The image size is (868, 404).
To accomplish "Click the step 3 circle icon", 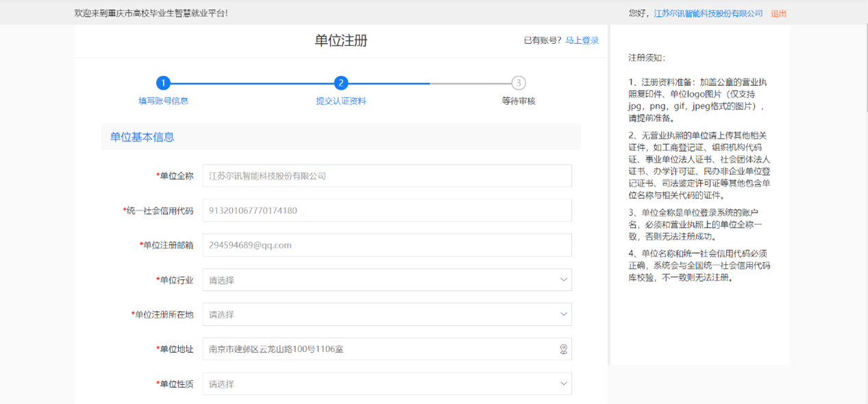I will 519,83.
